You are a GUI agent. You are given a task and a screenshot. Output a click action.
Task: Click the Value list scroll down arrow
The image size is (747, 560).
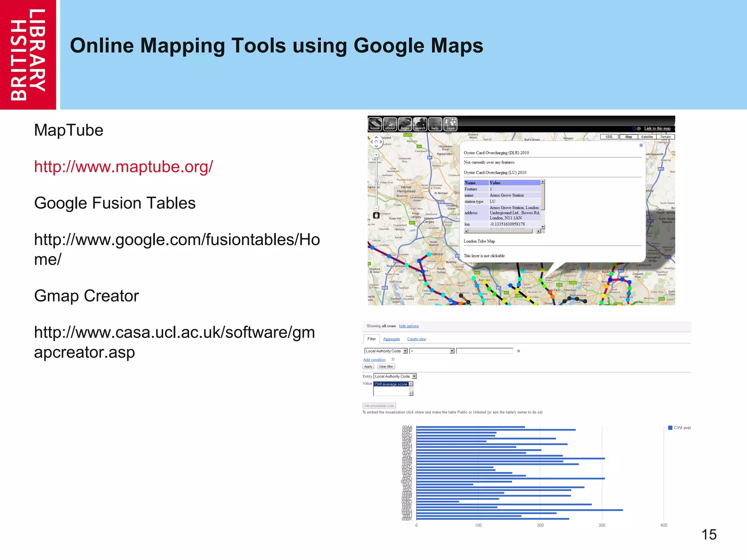click(411, 393)
